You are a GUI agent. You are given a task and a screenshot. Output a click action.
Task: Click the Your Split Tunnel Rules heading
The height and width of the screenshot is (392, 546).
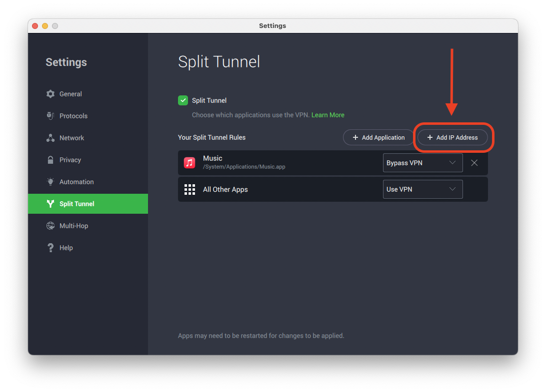click(211, 137)
